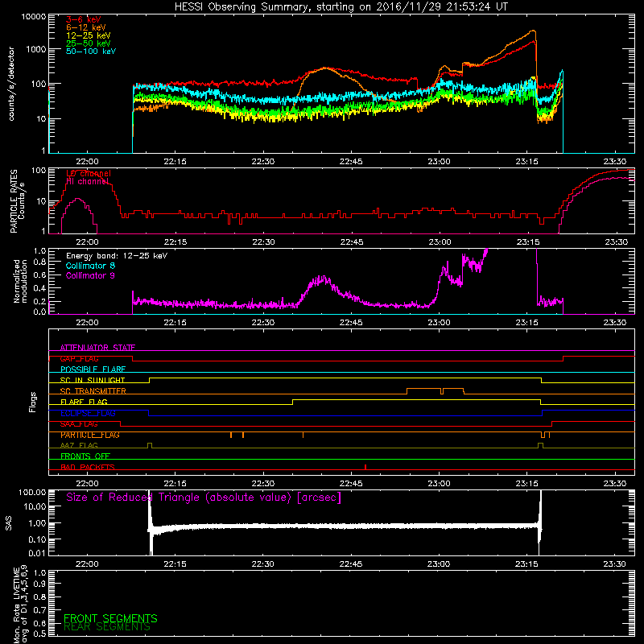Click the 22:15 tick under the Flags panel

point(175,484)
